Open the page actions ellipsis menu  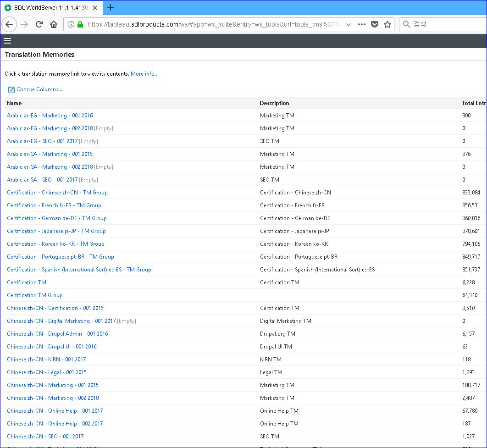pos(361,24)
